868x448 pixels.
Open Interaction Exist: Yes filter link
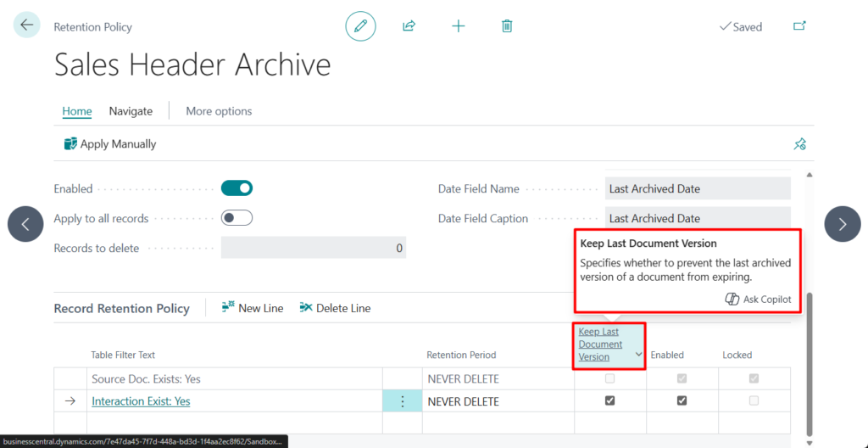141,401
